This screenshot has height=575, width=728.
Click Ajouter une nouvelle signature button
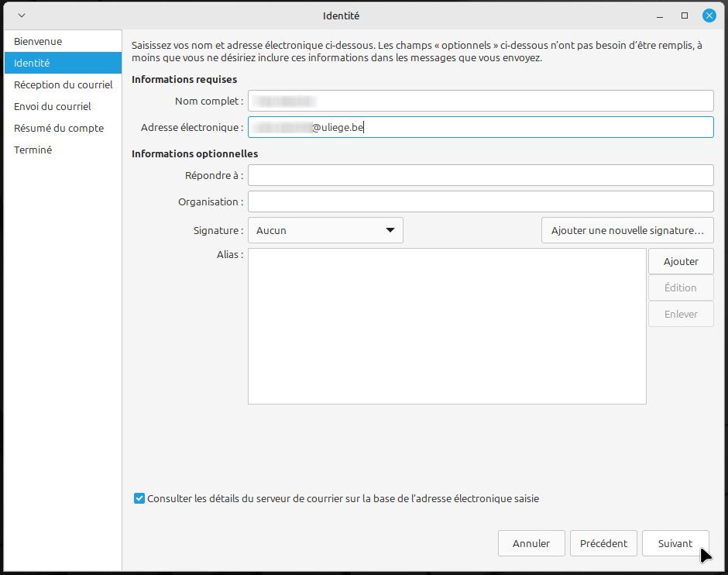click(627, 230)
